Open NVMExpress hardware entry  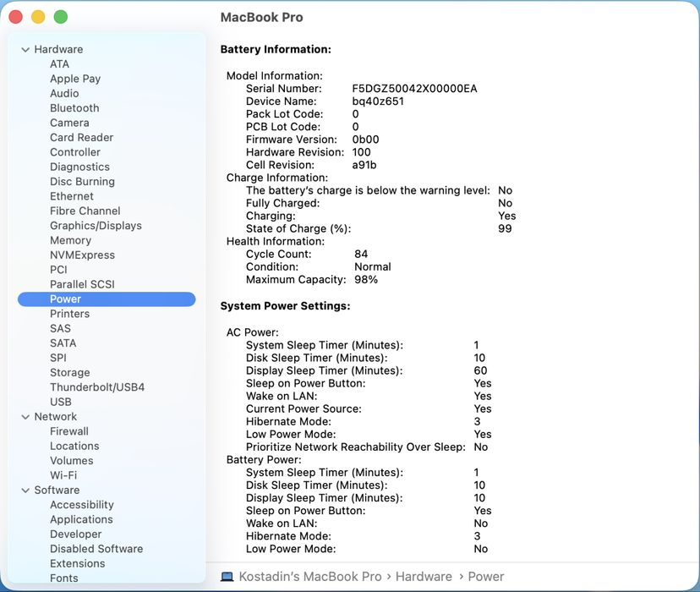pyautogui.click(x=82, y=255)
